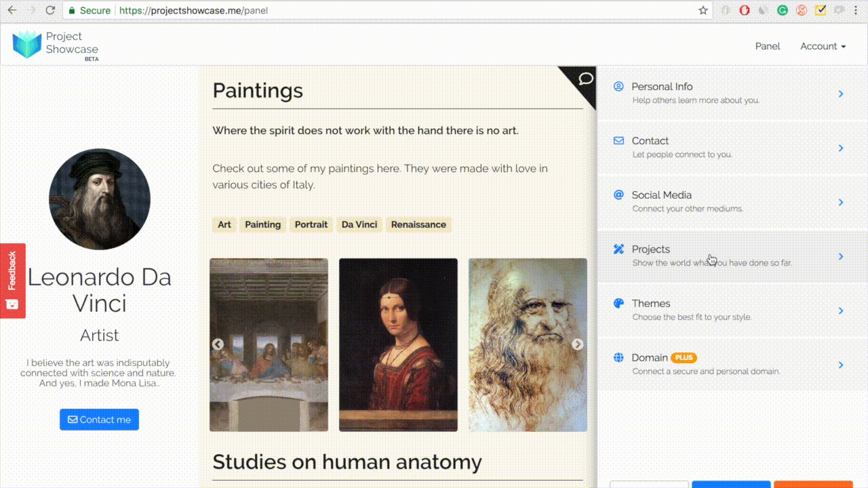Click the Themes palette icon
Image resolution: width=868 pixels, height=488 pixels.
[618, 303]
